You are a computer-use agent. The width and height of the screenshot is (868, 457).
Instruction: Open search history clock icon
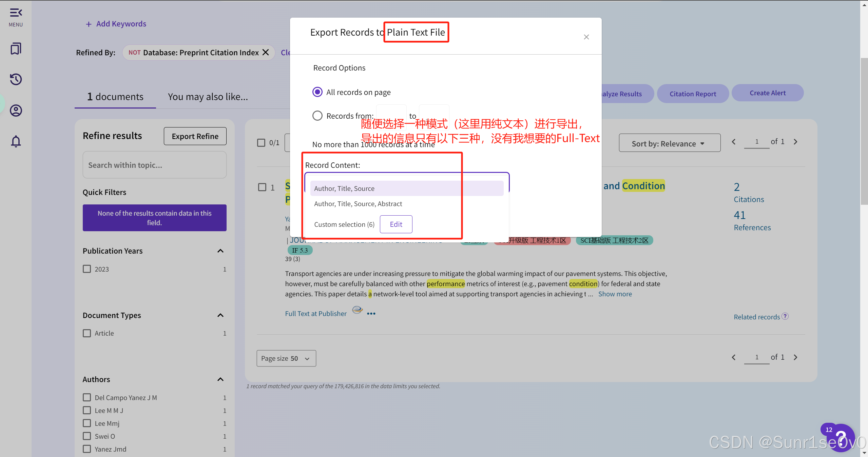tap(16, 79)
